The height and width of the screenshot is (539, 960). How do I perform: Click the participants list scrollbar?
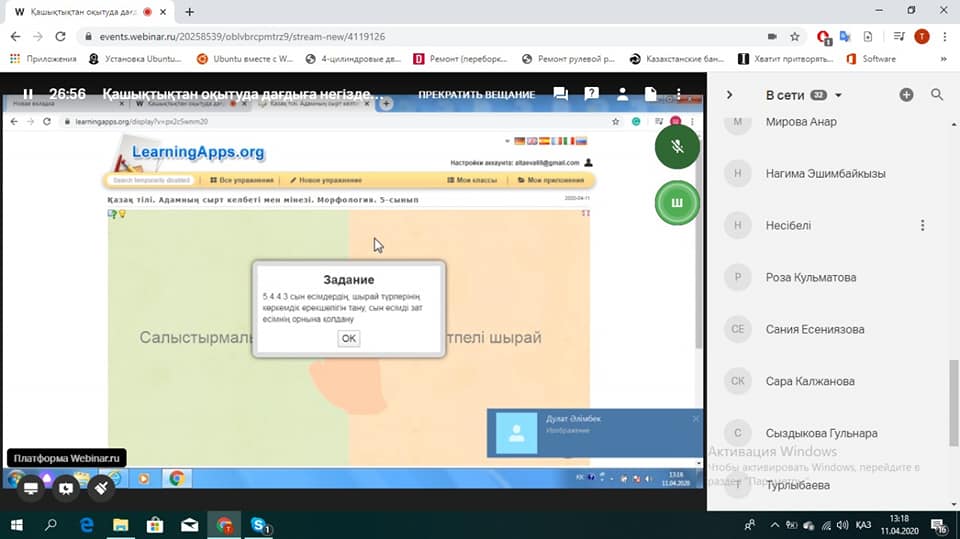point(953,402)
